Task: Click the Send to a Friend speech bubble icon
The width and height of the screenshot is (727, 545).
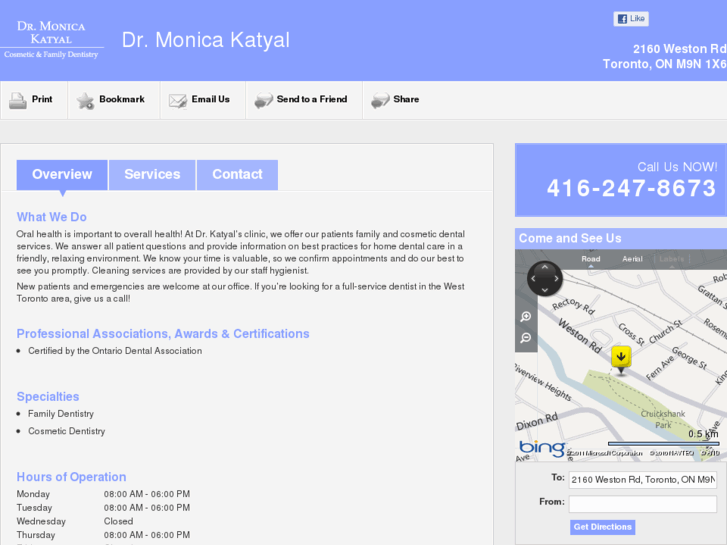Action: coord(263,100)
